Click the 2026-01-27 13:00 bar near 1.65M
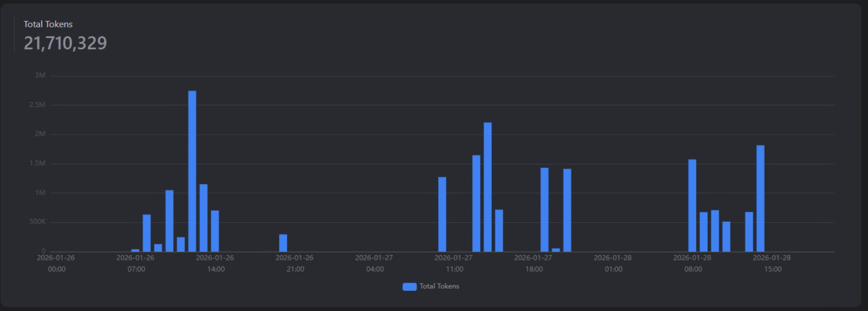 [x=476, y=203]
